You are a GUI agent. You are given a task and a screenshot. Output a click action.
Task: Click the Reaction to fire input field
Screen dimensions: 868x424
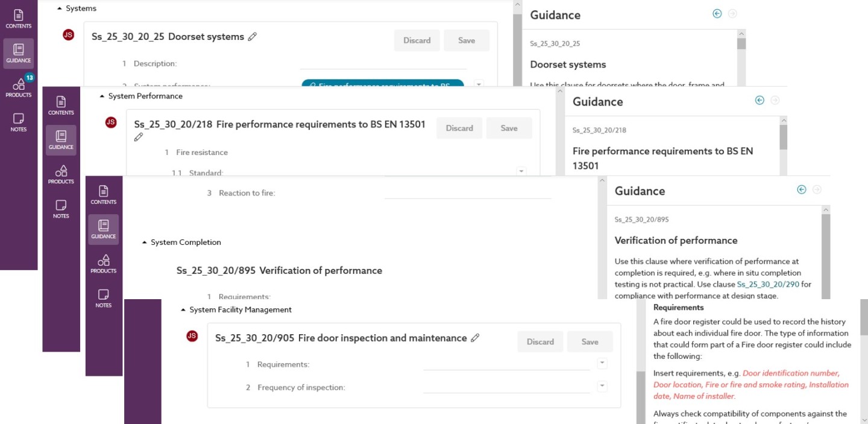coord(468,193)
